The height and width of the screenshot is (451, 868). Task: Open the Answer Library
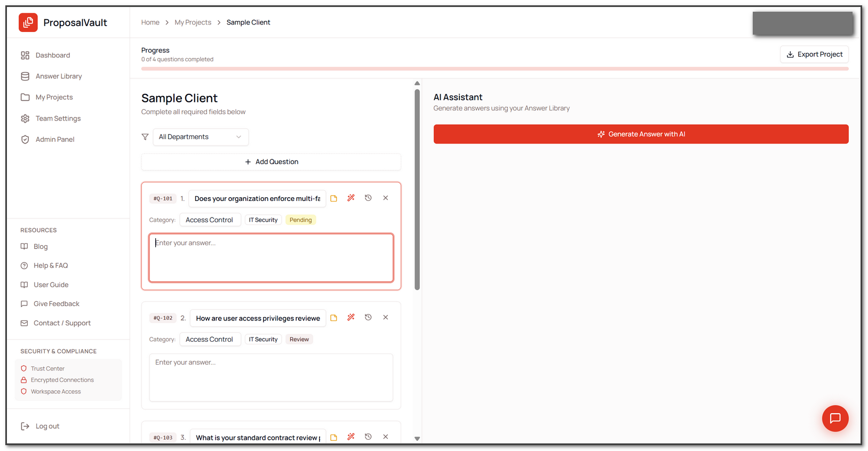coord(59,76)
